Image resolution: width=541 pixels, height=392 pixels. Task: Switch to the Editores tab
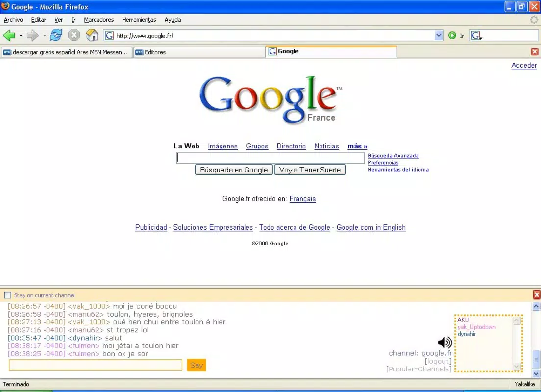(x=199, y=52)
